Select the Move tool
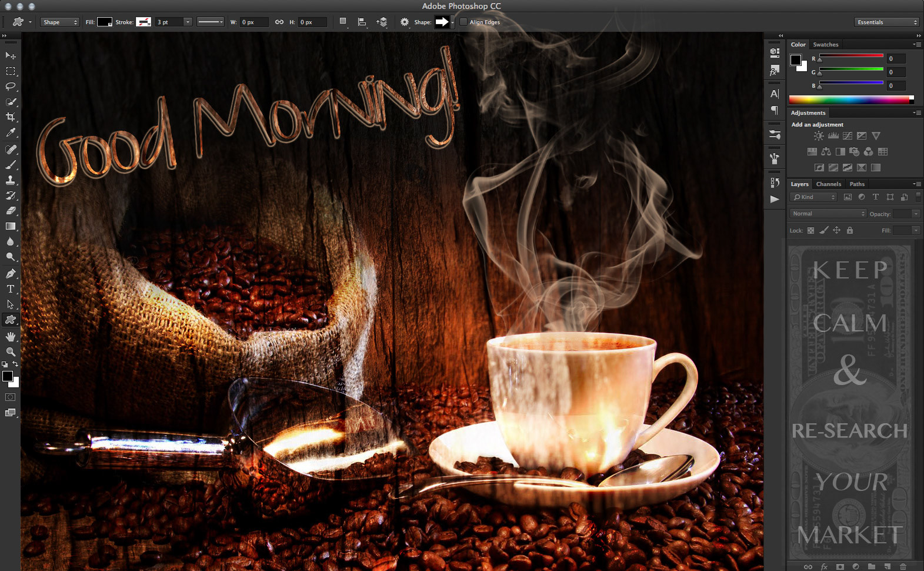The width and height of the screenshot is (924, 571). point(11,55)
